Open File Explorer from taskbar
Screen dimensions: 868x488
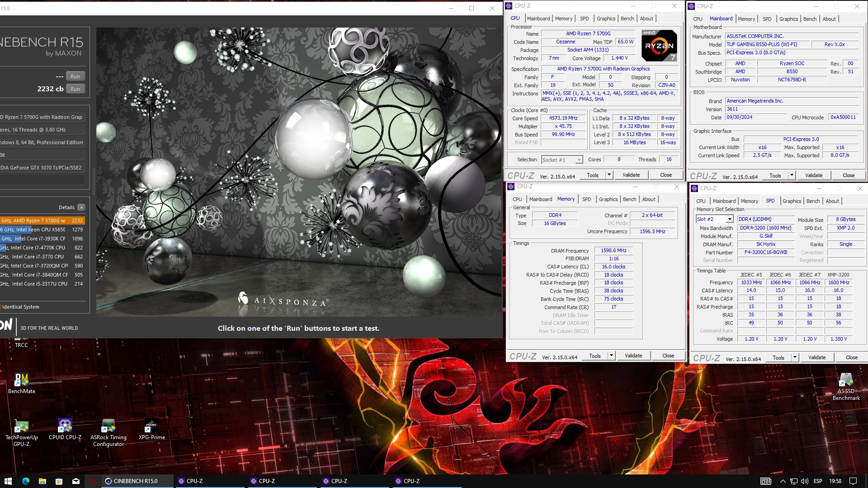pyautogui.click(x=42, y=481)
